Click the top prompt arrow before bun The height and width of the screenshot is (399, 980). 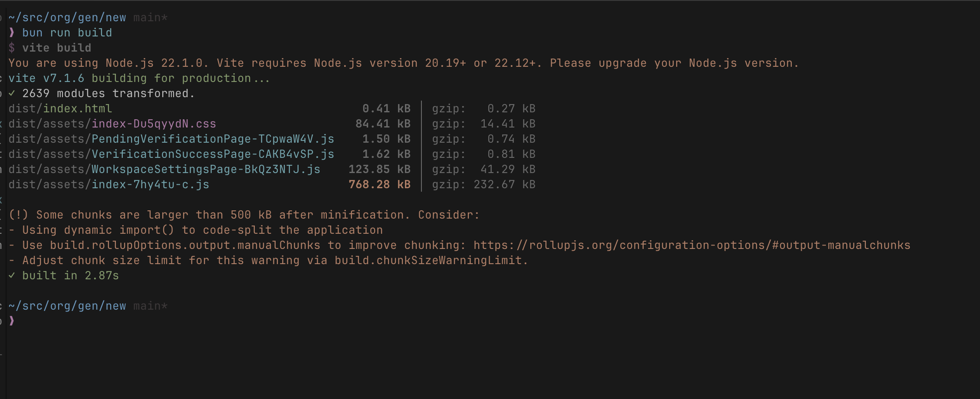click(12, 33)
